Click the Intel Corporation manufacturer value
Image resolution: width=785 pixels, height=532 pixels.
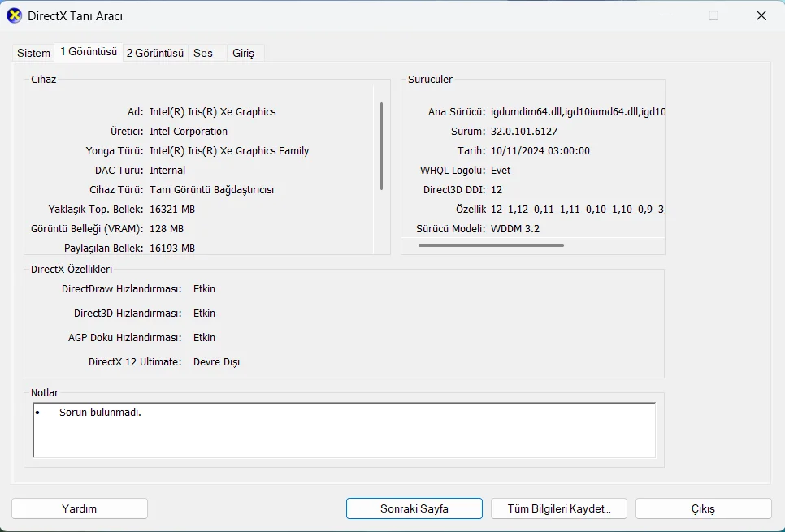coord(189,131)
